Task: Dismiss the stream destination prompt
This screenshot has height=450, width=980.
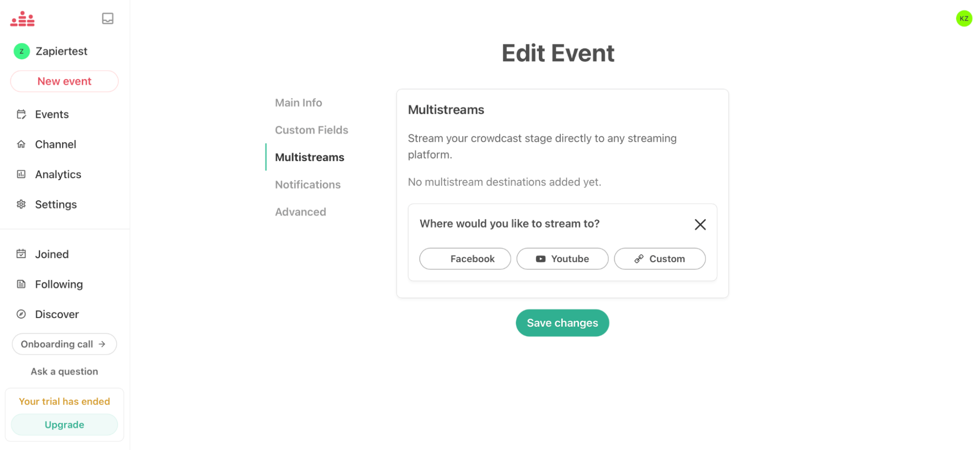Action: click(x=700, y=224)
